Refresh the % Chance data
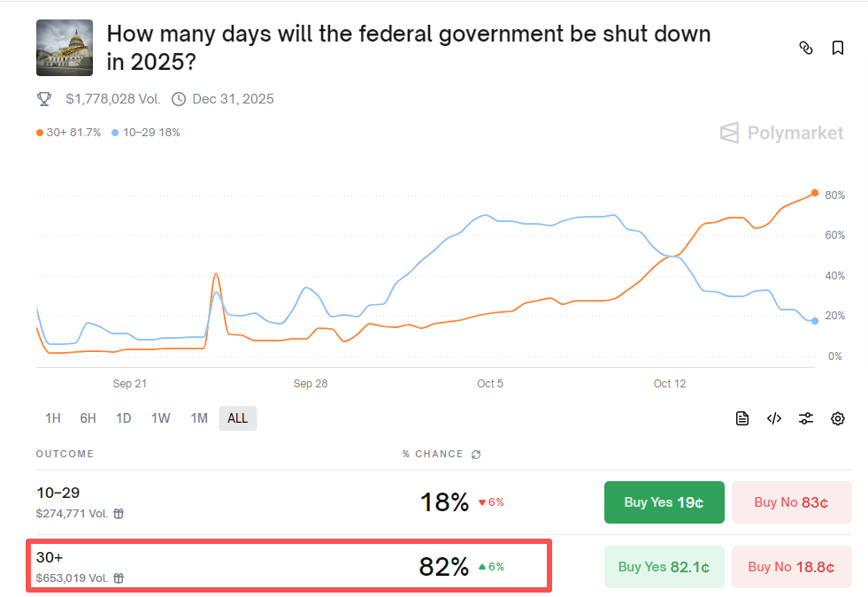Image resolution: width=868 pixels, height=597 pixels. click(x=476, y=454)
